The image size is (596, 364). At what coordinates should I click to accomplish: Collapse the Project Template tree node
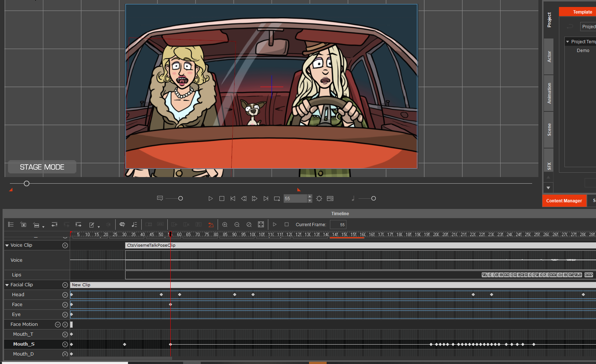pos(567,42)
